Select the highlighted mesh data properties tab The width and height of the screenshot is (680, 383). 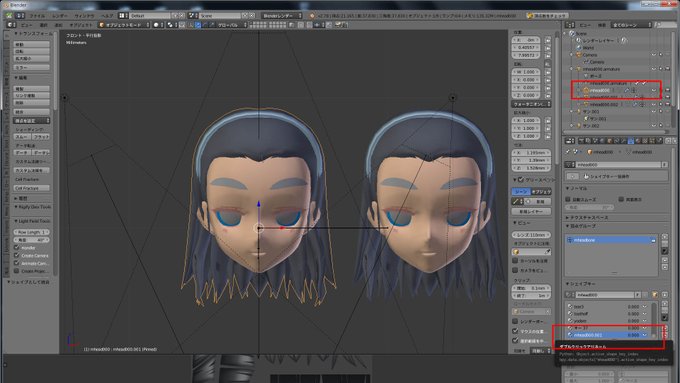[631, 141]
